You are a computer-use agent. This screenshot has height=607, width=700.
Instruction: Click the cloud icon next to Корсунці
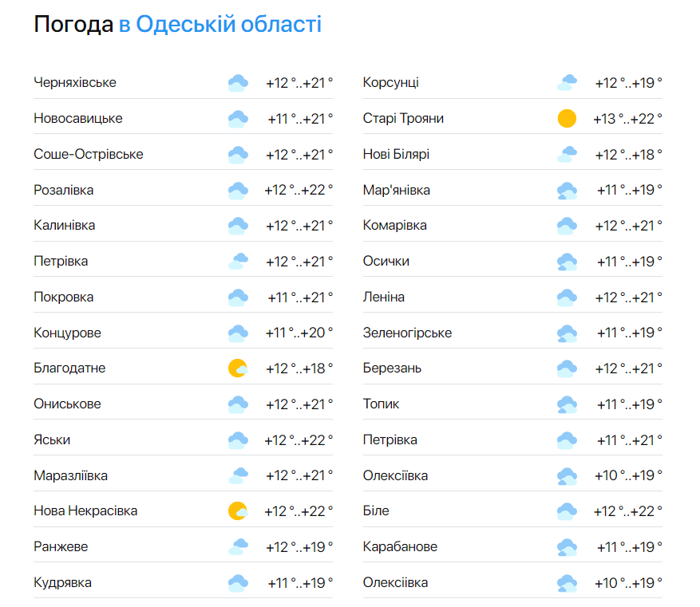coord(567,83)
